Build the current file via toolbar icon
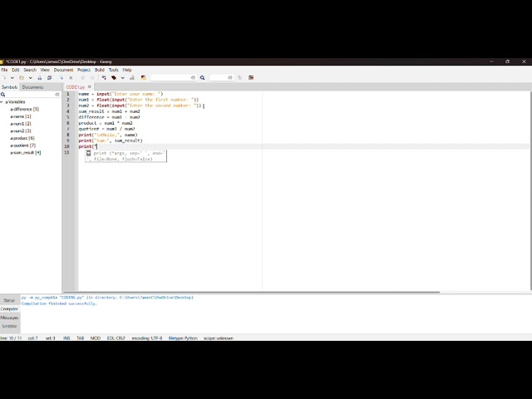 [x=114, y=77]
